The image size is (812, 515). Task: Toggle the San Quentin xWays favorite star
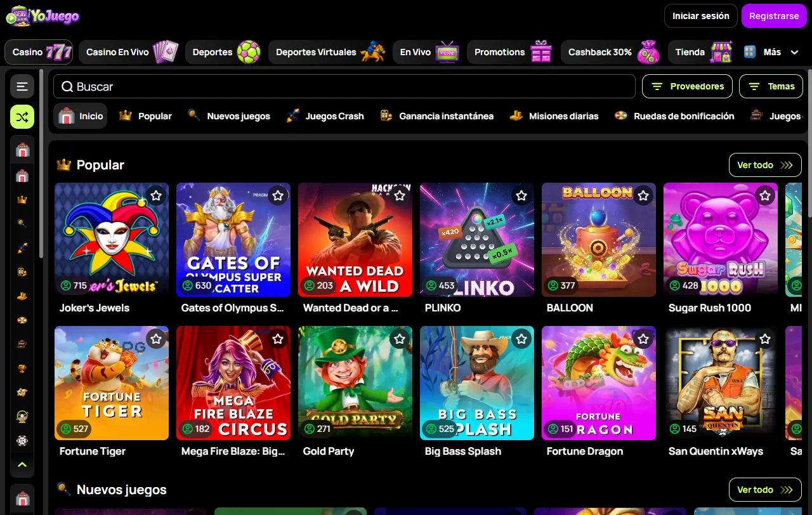(765, 339)
